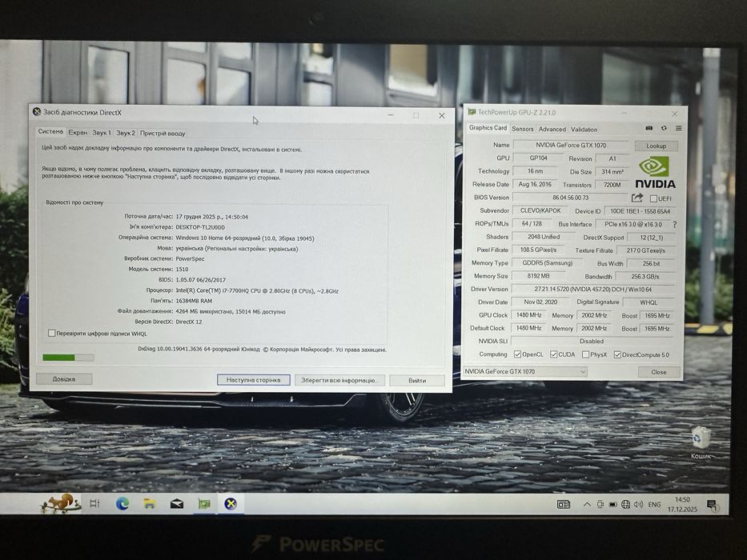This screenshot has height=560, width=747.
Task: Click the network globe tray icon
Action: (625, 504)
